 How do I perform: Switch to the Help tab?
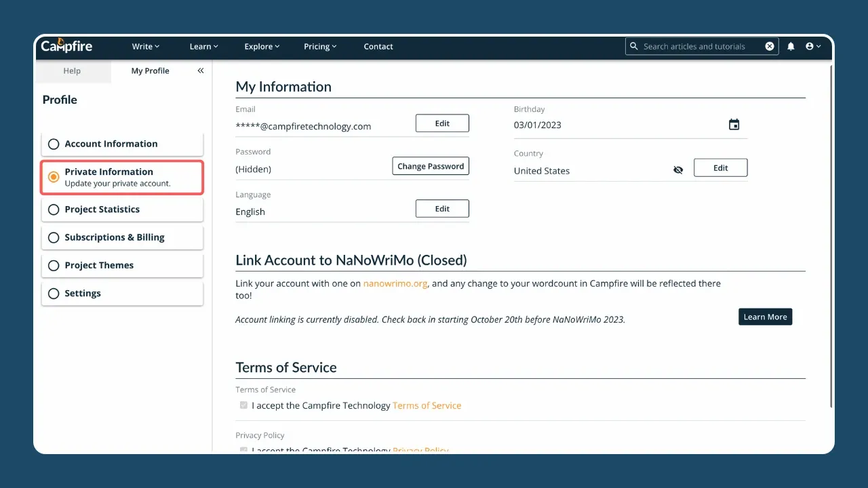[72, 70]
